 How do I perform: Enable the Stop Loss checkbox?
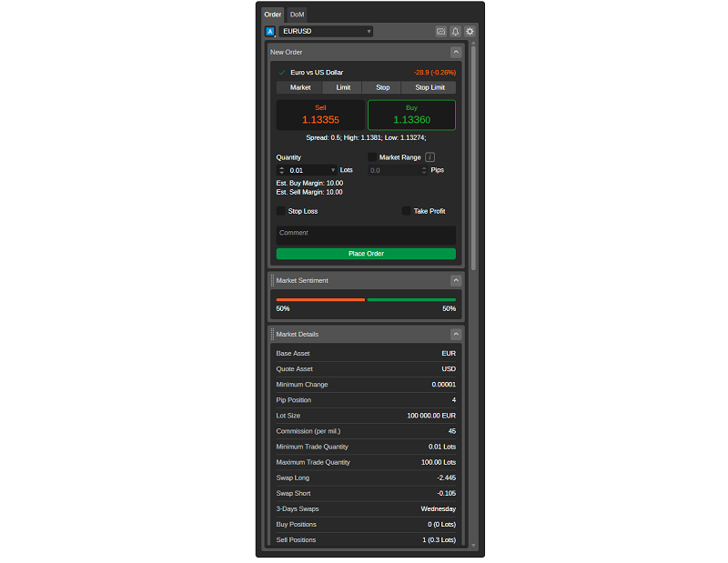click(x=280, y=211)
